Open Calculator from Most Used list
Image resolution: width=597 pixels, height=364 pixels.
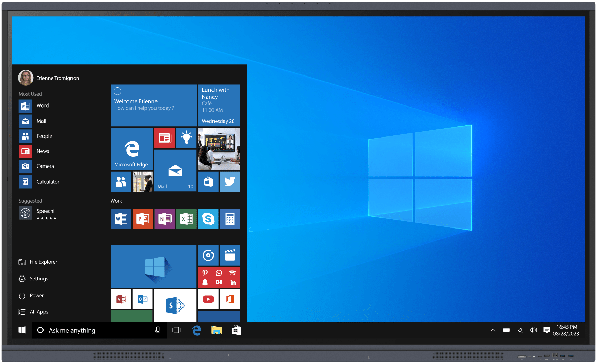[x=39, y=182]
